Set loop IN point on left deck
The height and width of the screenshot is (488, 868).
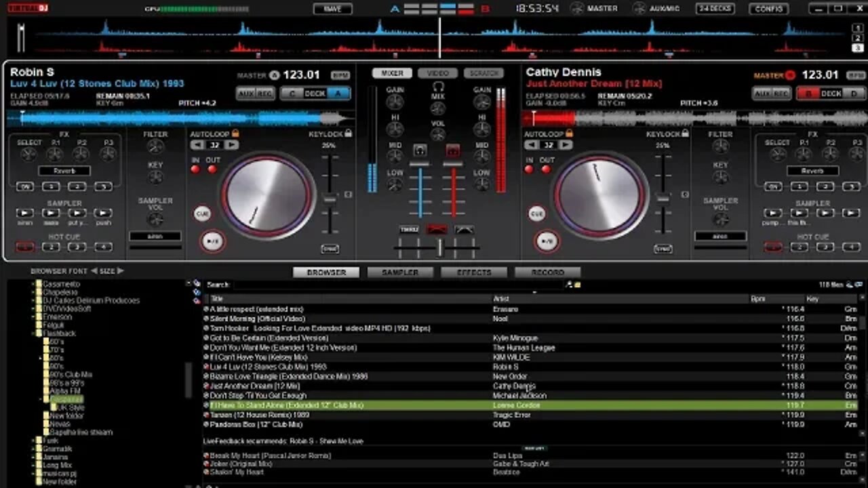click(195, 169)
